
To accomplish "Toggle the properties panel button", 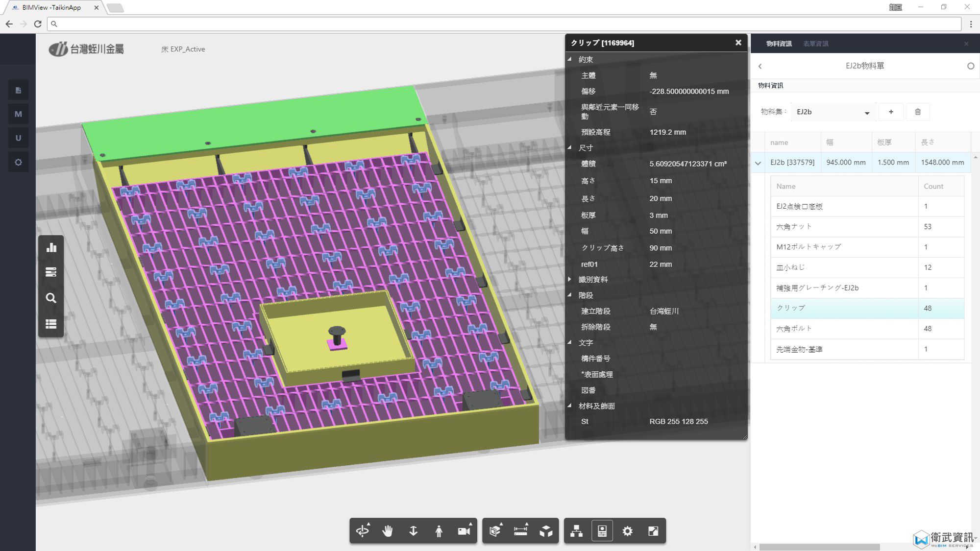I will tap(602, 531).
